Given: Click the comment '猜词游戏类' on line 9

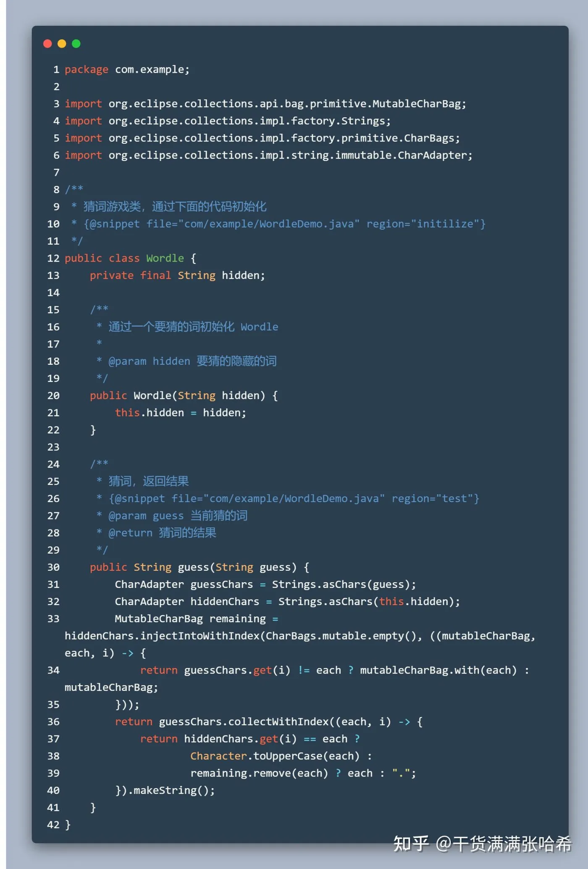Looking at the screenshot, I should [112, 207].
